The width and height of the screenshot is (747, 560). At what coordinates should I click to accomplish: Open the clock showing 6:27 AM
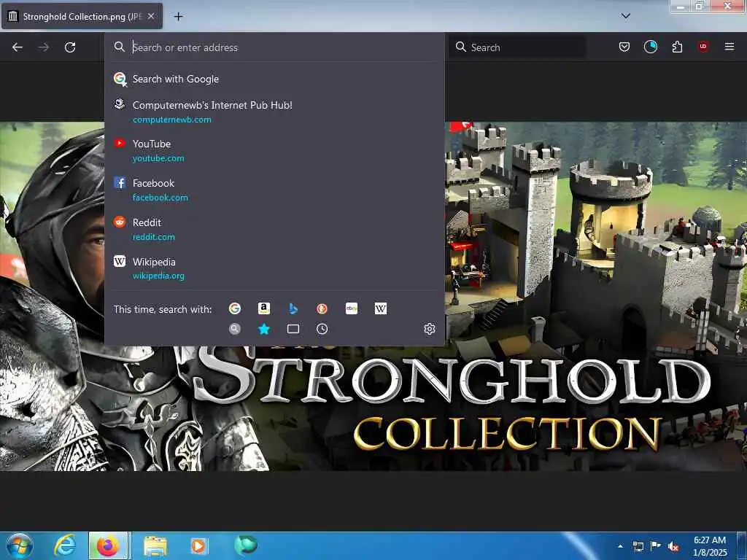point(711,546)
